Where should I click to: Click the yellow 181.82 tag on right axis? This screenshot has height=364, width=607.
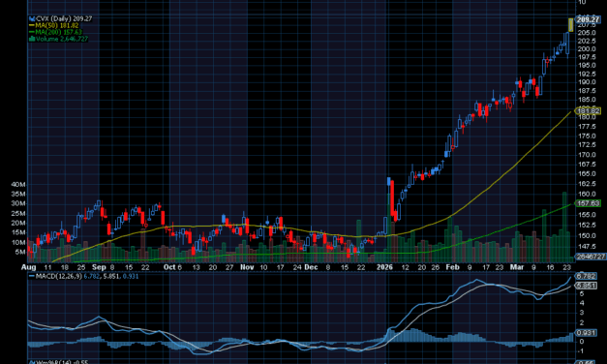pos(589,110)
